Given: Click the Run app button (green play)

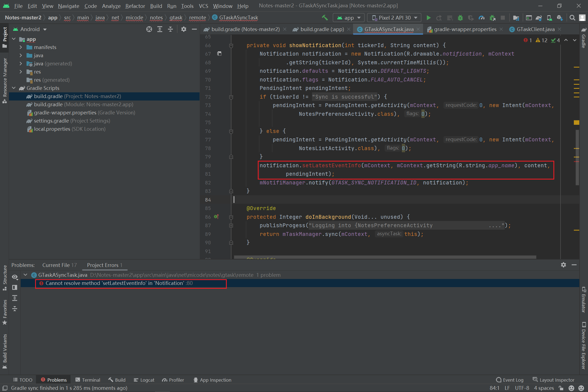Looking at the screenshot, I should [x=428, y=18].
